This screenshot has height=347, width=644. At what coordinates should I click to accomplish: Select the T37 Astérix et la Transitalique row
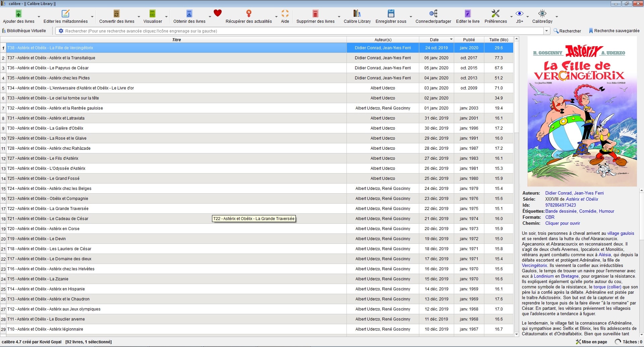pos(257,58)
